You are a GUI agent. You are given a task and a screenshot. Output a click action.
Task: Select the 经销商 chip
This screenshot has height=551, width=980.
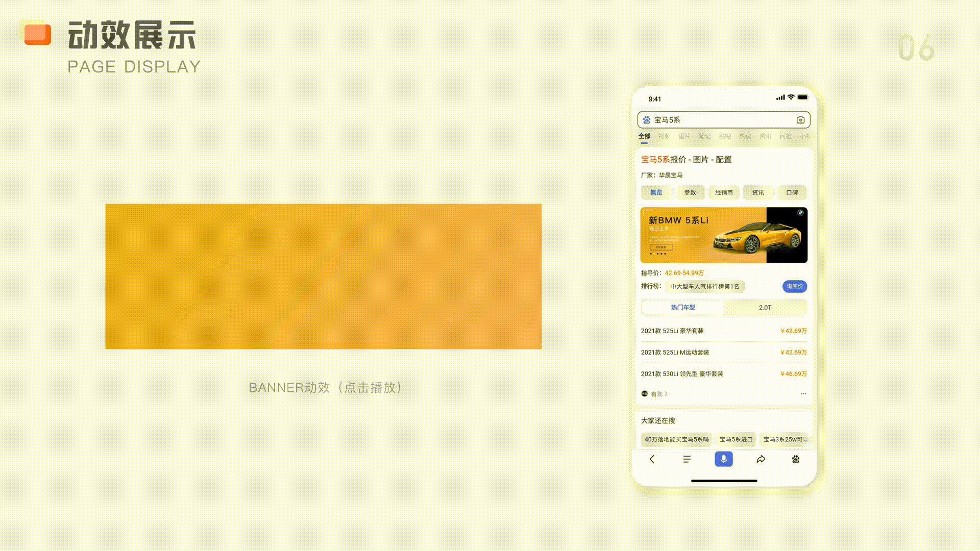coord(724,192)
